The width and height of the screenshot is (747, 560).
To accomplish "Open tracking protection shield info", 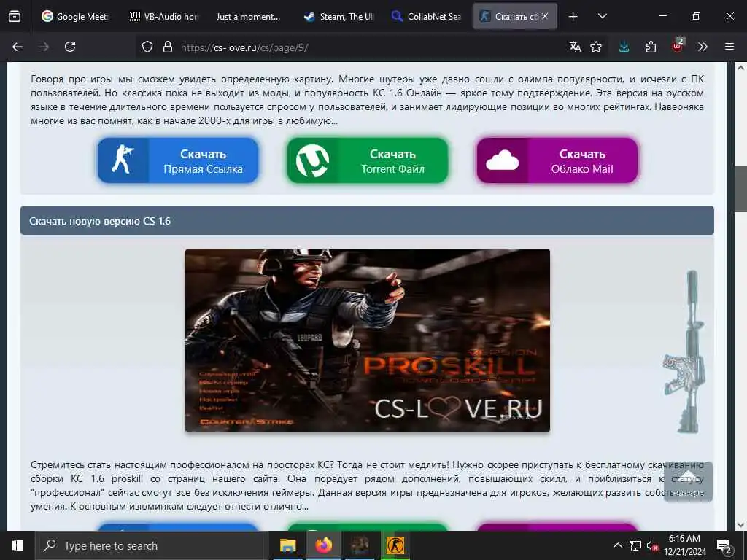I will [147, 47].
